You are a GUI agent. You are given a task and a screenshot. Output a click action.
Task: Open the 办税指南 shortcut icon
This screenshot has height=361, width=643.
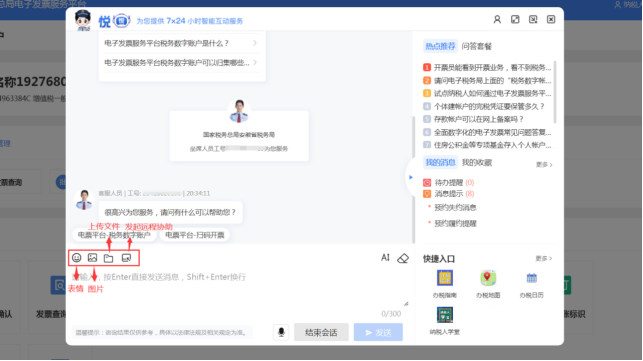tap(445, 278)
